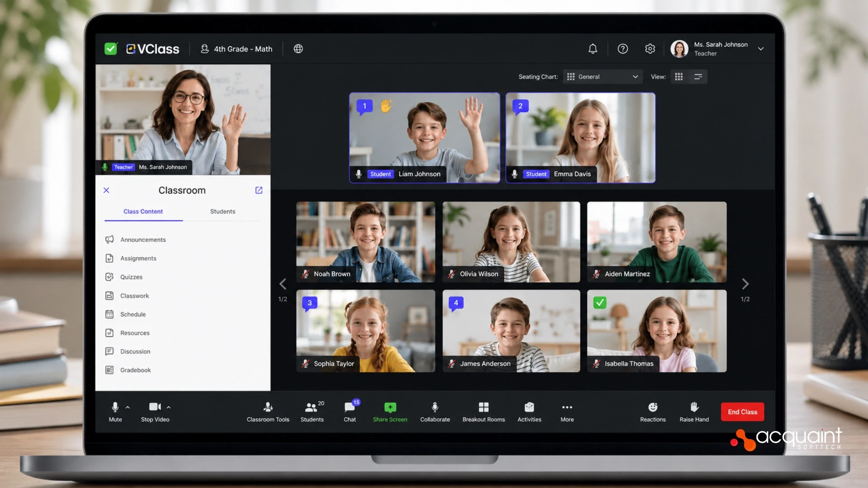
Task: Open the Activities panel
Action: (x=529, y=412)
